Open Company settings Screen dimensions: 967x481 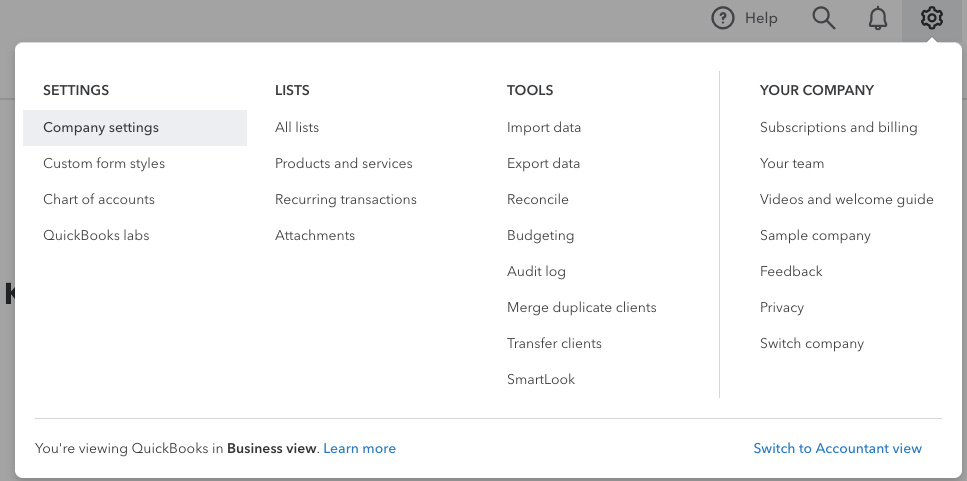[101, 127]
